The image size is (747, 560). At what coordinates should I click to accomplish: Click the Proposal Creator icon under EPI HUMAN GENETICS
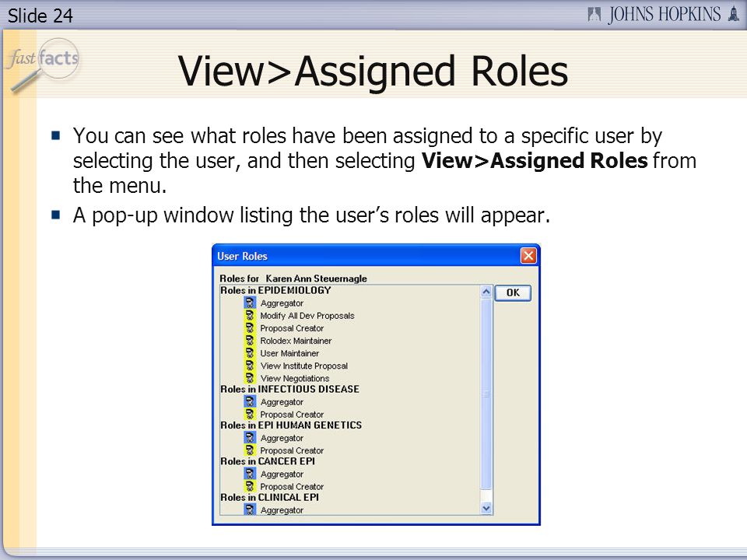pyautogui.click(x=250, y=450)
